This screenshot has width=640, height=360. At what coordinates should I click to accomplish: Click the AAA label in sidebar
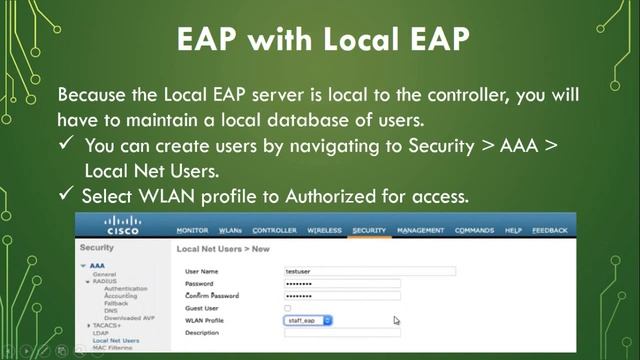97,266
